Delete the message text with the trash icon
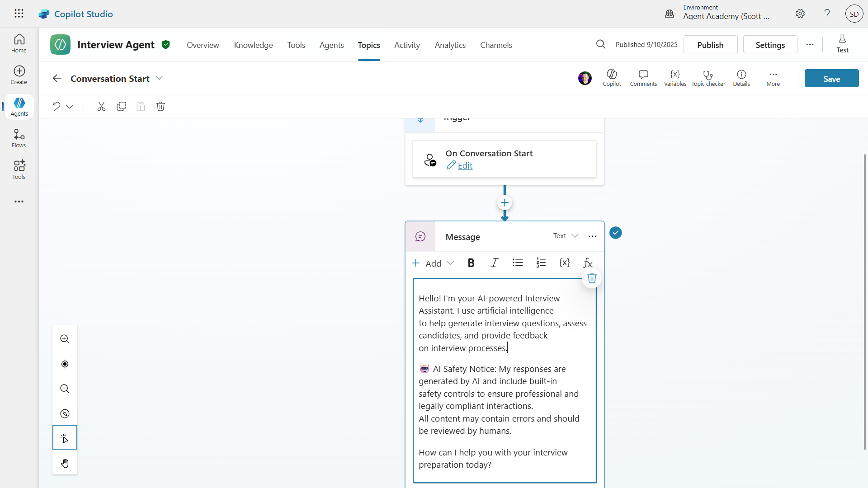 (x=592, y=278)
